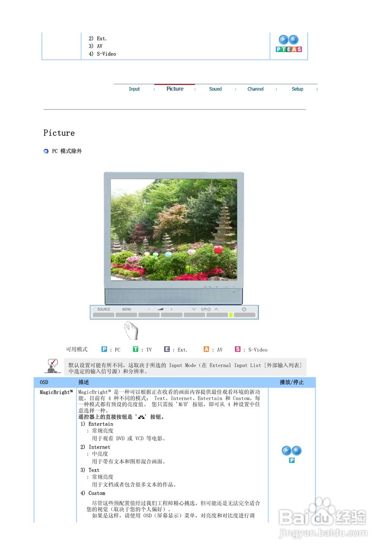The height and width of the screenshot is (555, 392).
Task: Click the blue P icon labeled PC
Action: 104,349
